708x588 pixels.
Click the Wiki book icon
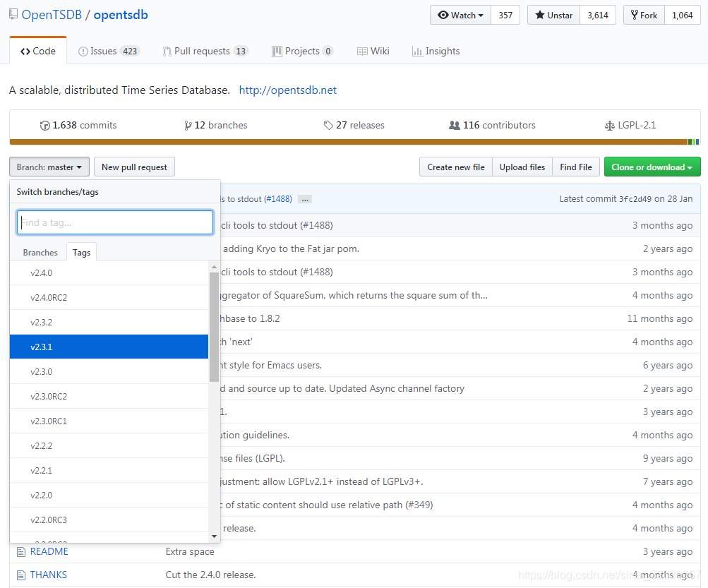coord(362,52)
